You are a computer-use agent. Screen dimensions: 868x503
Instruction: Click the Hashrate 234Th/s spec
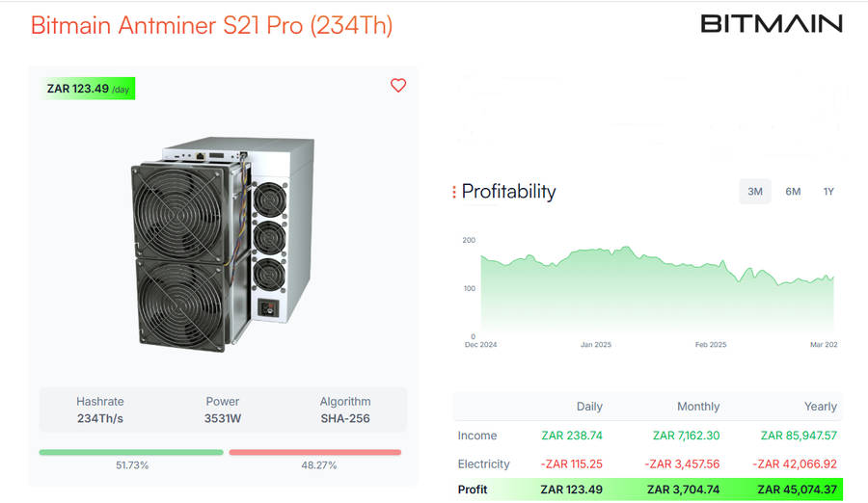(100, 410)
